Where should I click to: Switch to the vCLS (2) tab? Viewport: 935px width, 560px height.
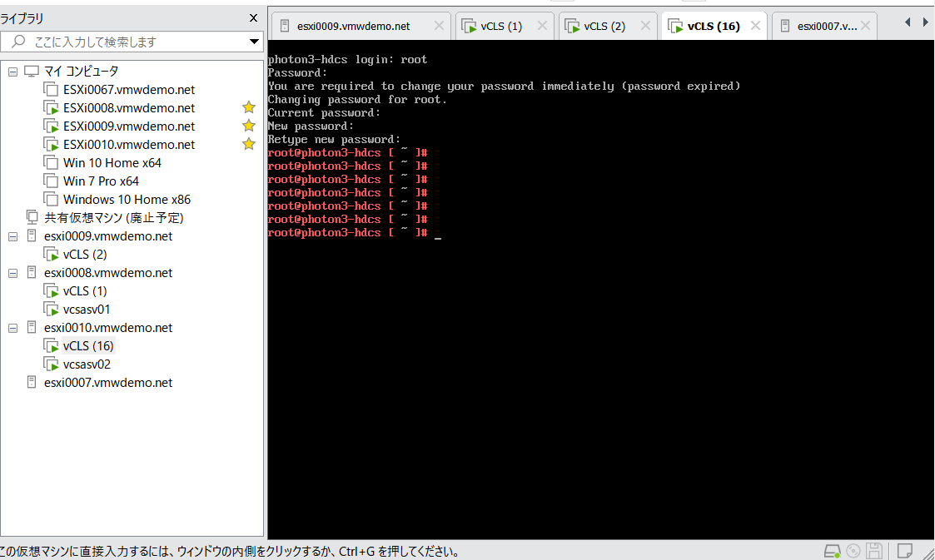pos(604,27)
